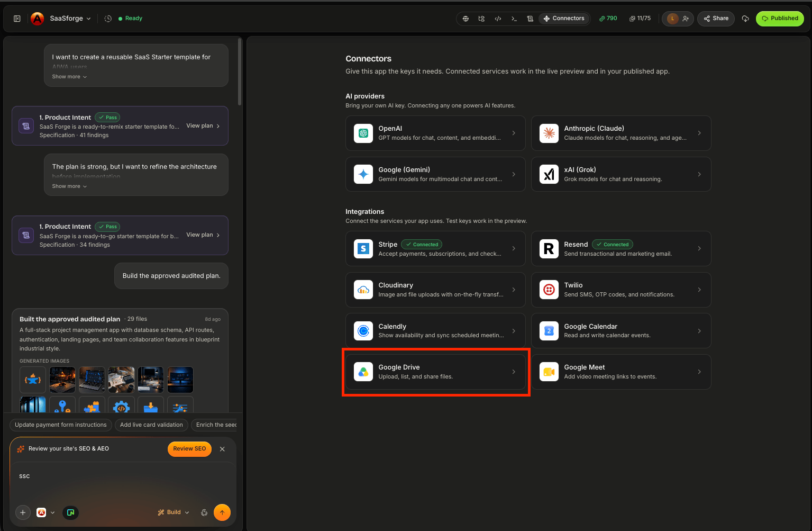Open the 11/75 images counter
The height and width of the screenshot is (531, 812).
coord(640,19)
